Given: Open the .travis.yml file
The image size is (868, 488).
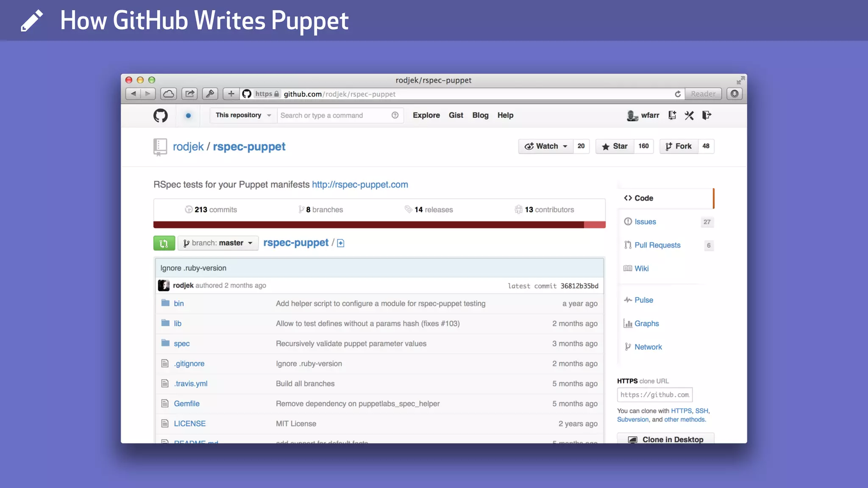Looking at the screenshot, I should (190, 384).
